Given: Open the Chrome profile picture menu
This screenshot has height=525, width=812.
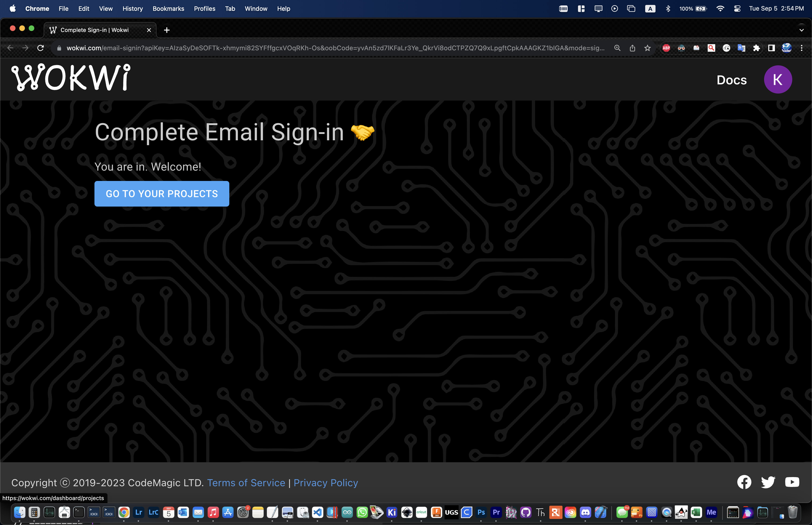Looking at the screenshot, I should [786, 48].
